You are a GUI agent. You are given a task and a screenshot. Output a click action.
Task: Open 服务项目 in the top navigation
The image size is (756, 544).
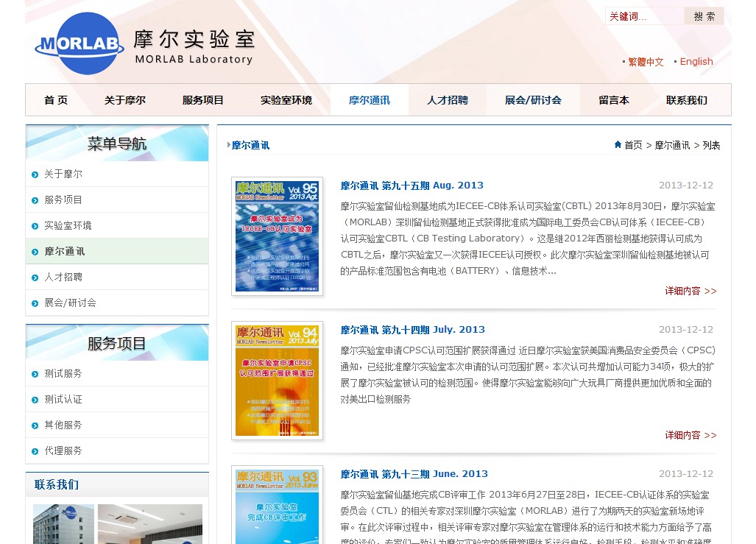(x=203, y=100)
